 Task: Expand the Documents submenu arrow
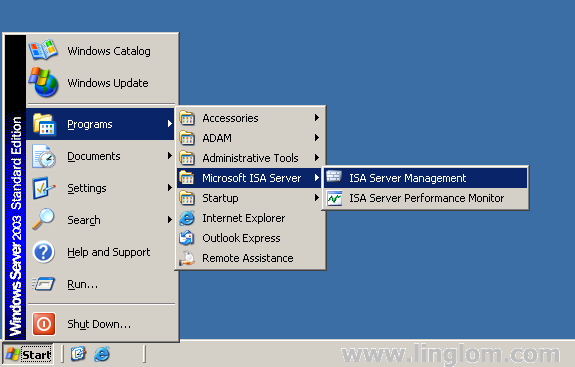pyautogui.click(x=169, y=156)
